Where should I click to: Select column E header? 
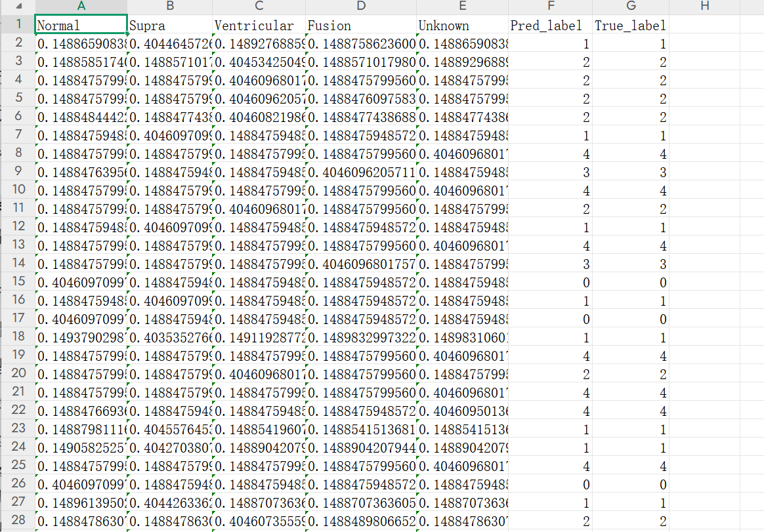pyautogui.click(x=462, y=7)
